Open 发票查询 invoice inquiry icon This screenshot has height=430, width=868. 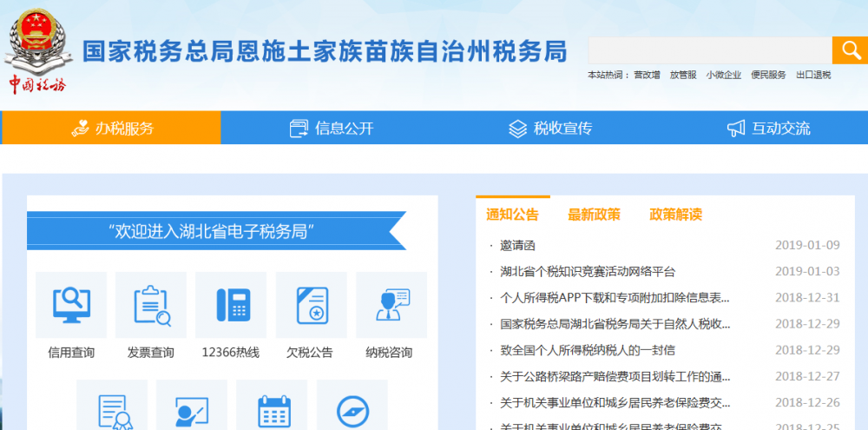coord(151,306)
